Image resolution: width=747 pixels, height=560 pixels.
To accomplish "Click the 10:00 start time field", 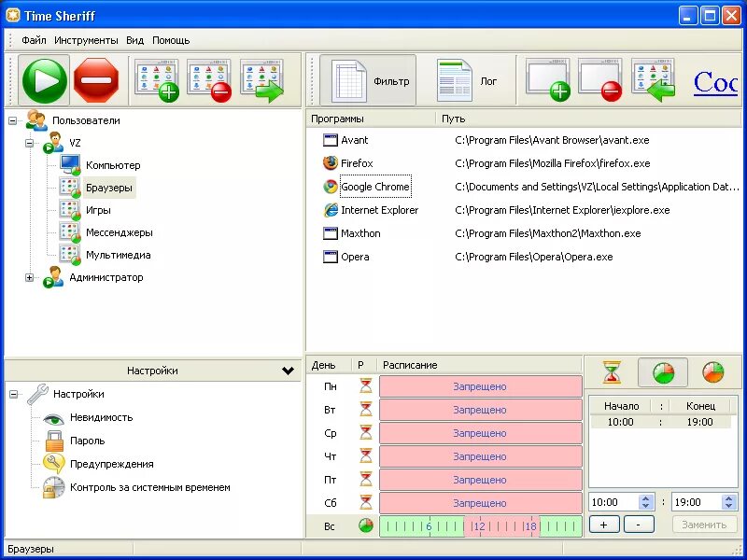I will tap(614, 502).
